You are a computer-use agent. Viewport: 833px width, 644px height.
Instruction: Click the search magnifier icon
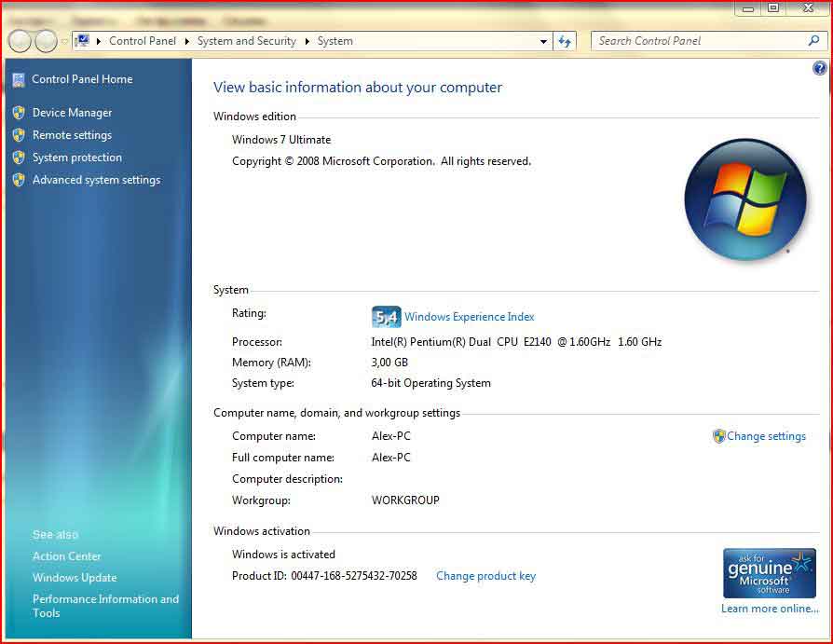(813, 40)
